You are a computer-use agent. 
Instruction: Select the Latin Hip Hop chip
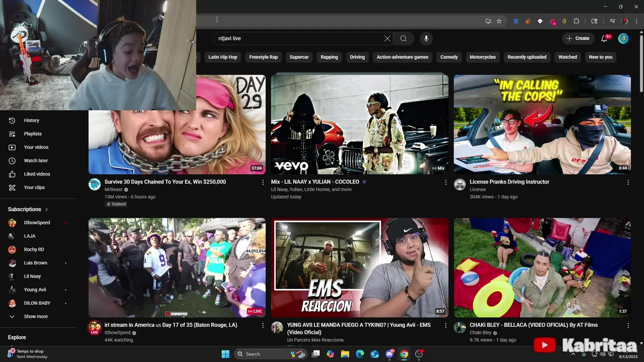223,57
